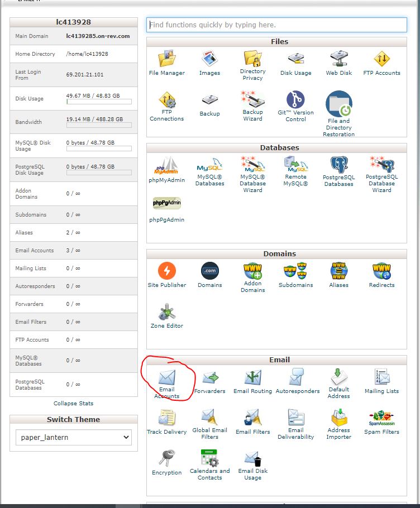Screen dimensions: 420x508
Task: Click the Disk Usage progress bar
Action: [99, 102]
